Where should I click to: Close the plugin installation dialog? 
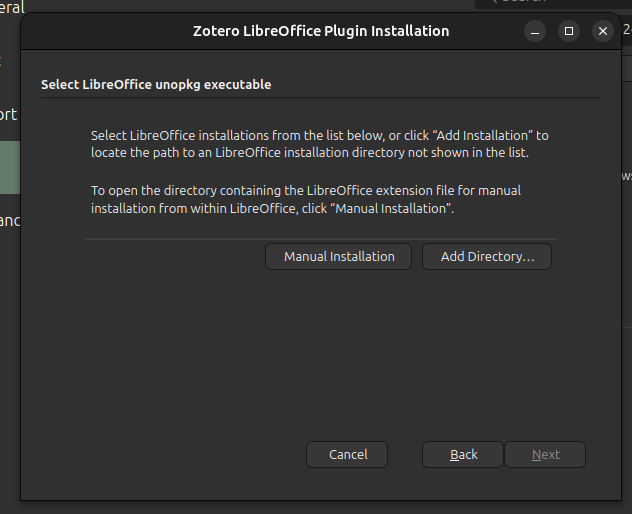[x=603, y=31]
